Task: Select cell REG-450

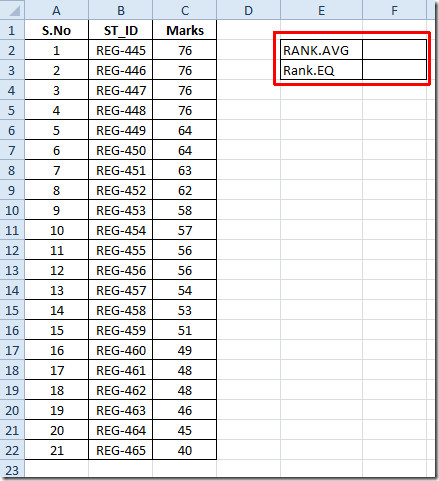Action: click(x=120, y=150)
